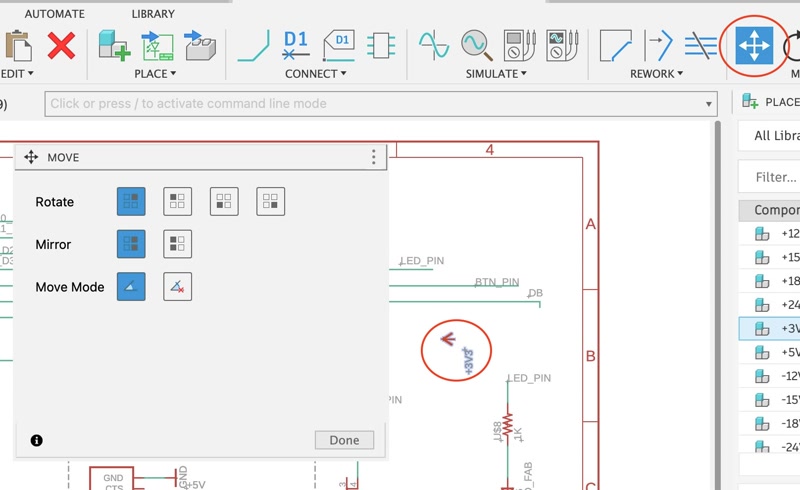Click the IC component icon in Connect group
The width and height of the screenshot is (800, 490).
coord(381,45)
